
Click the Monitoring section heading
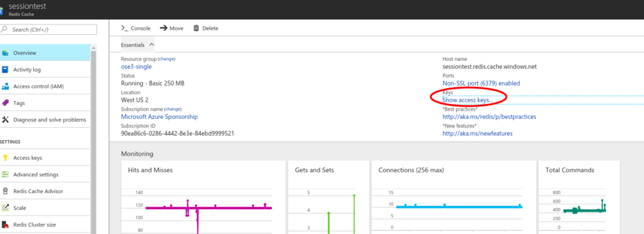click(x=137, y=154)
